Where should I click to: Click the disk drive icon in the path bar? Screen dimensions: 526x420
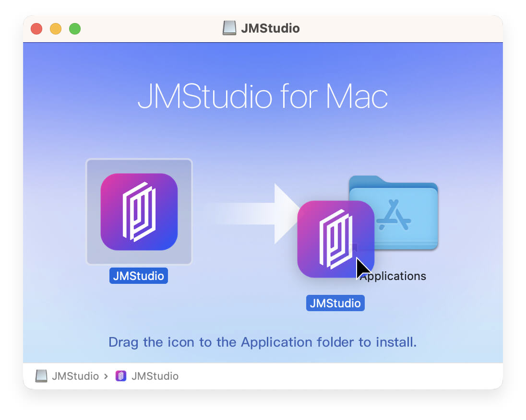[41, 376]
